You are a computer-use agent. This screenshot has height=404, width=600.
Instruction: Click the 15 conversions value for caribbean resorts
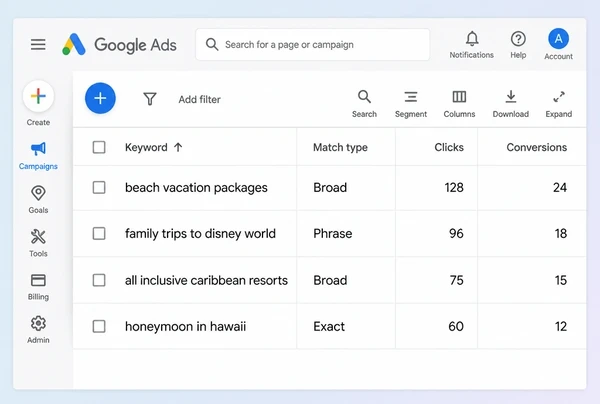(561, 280)
